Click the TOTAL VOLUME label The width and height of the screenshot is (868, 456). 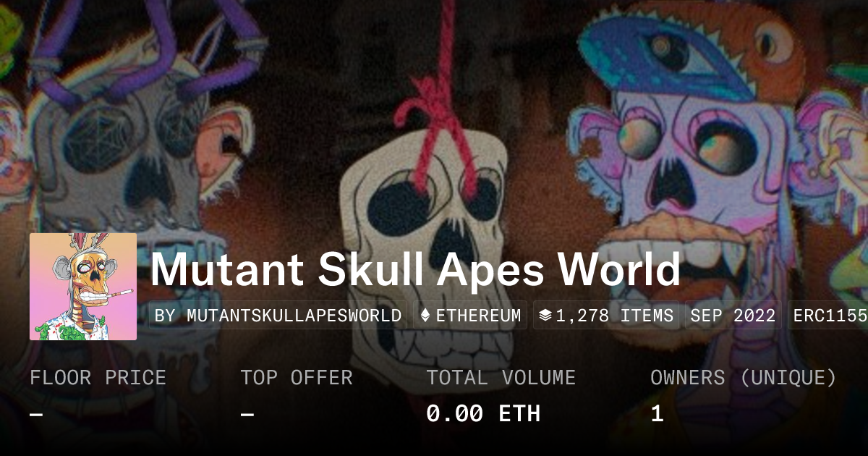pos(501,378)
